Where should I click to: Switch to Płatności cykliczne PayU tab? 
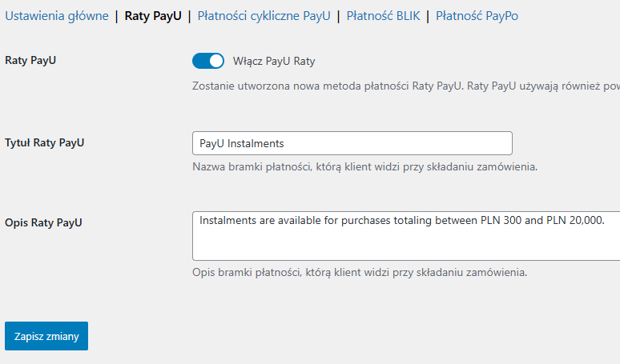264,16
